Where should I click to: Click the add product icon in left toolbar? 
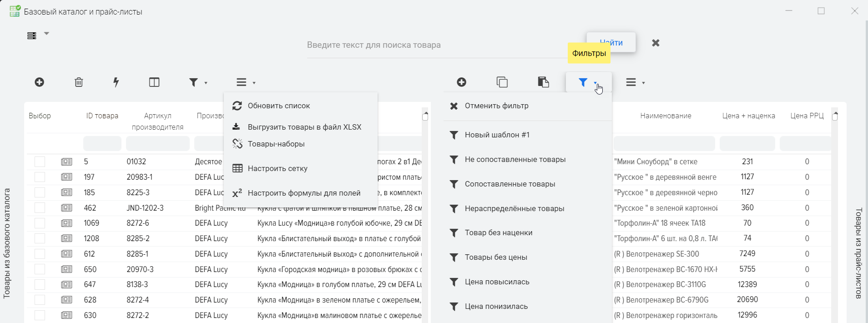(x=40, y=82)
